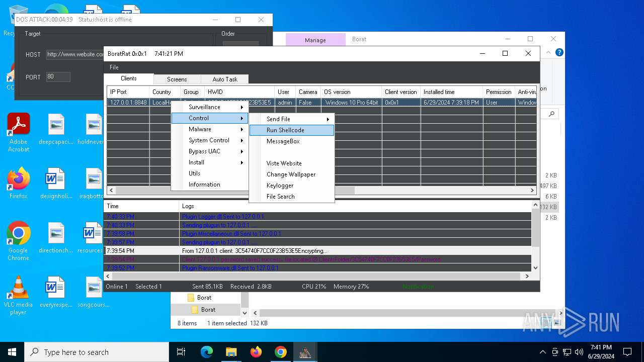Click the taskbar clock showing 7:41 PM
This screenshot has width=644, height=362.
coord(601,352)
